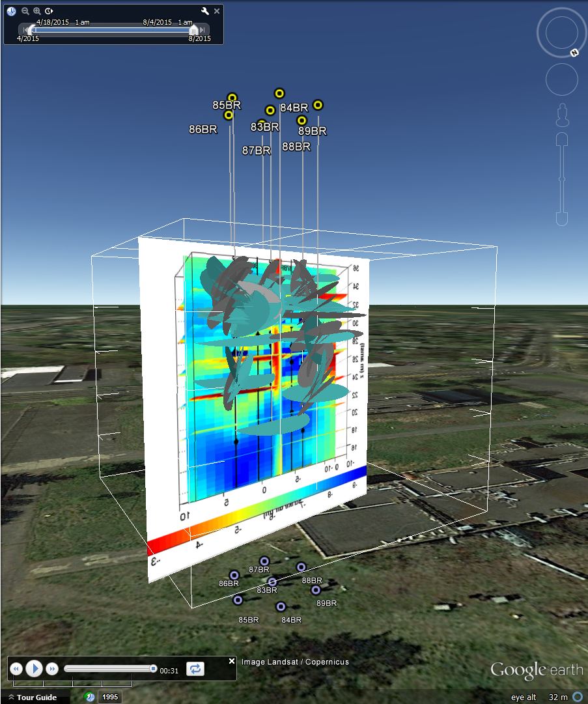The height and width of the screenshot is (704, 588).
Task: Click ground marker 87BR
Action: 264,561
